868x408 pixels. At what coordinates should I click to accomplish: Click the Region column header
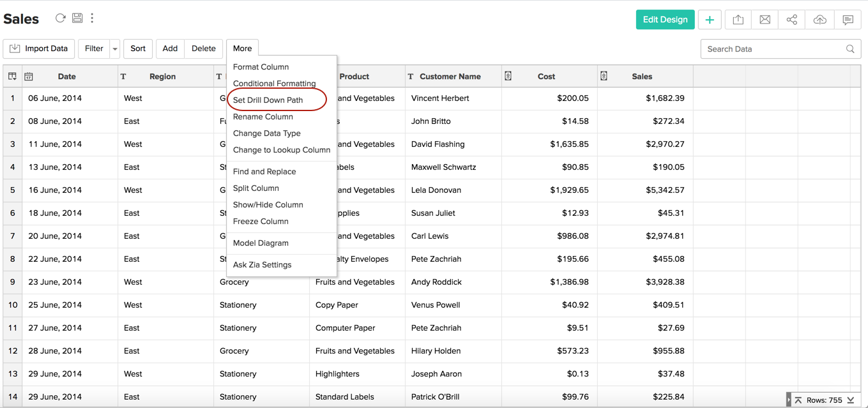[166, 77]
